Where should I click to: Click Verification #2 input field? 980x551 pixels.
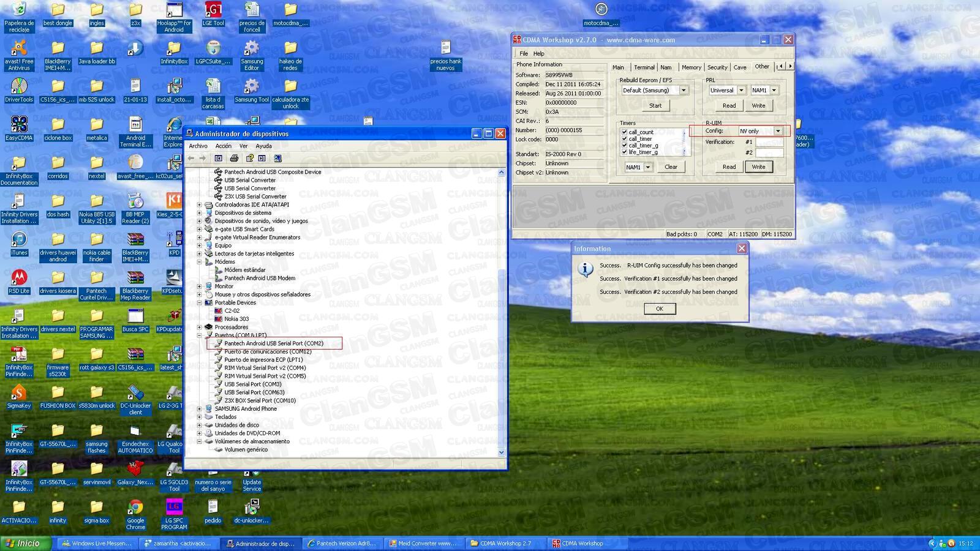769,152
